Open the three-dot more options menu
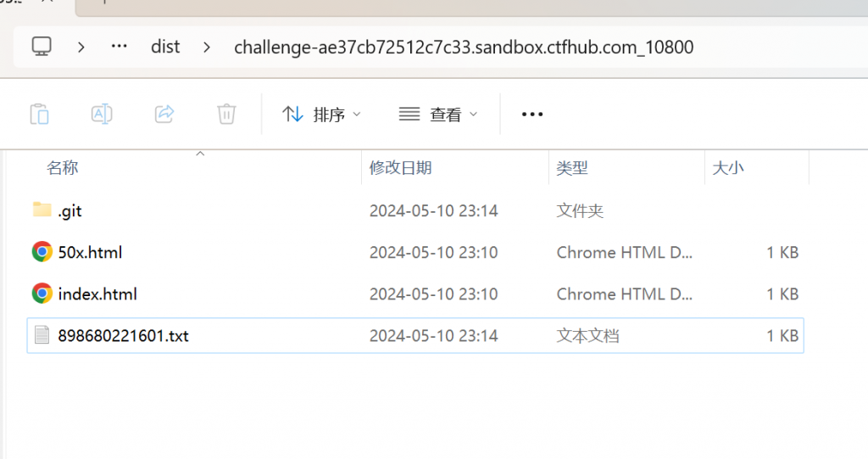 pyautogui.click(x=532, y=115)
